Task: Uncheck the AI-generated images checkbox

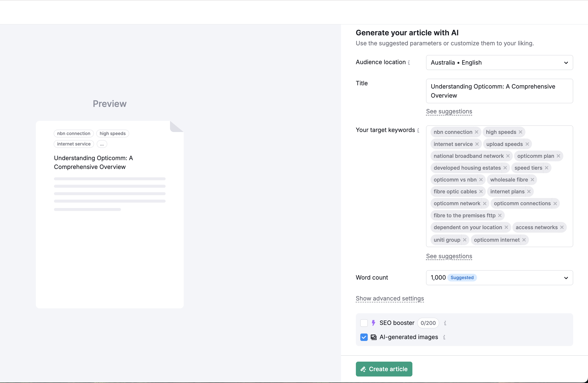Action: 364,337
